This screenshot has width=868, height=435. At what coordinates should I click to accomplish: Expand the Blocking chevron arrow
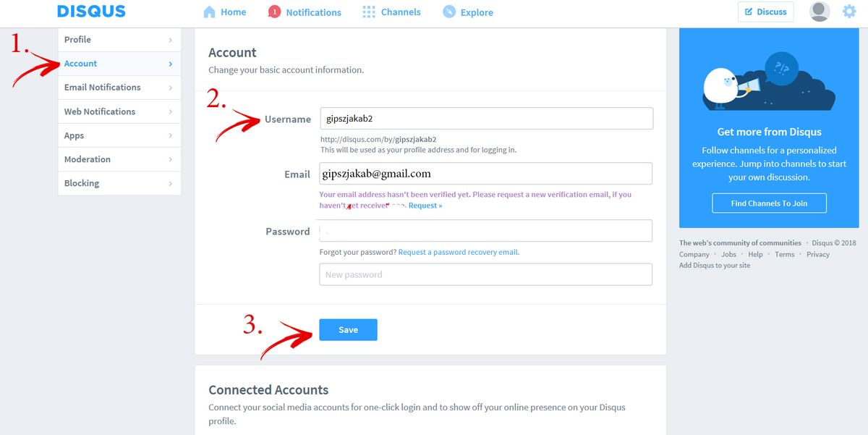pyautogui.click(x=171, y=184)
